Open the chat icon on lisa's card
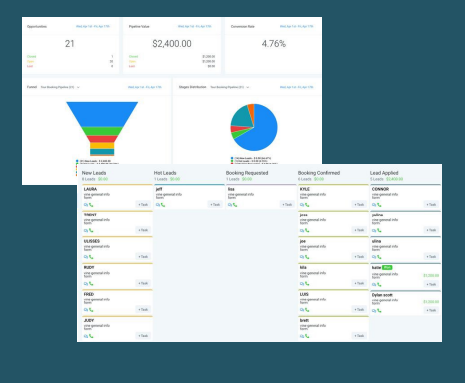465x383 pixels. (230, 205)
